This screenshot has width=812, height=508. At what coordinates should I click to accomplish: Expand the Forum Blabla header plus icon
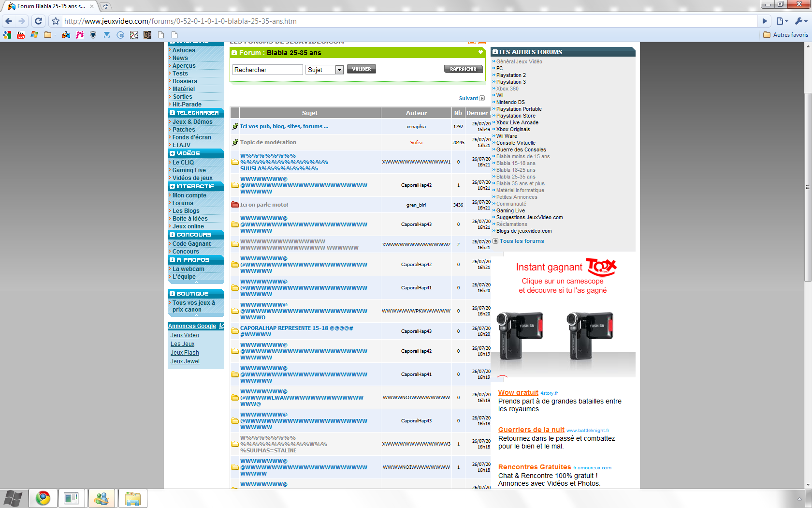coord(234,53)
